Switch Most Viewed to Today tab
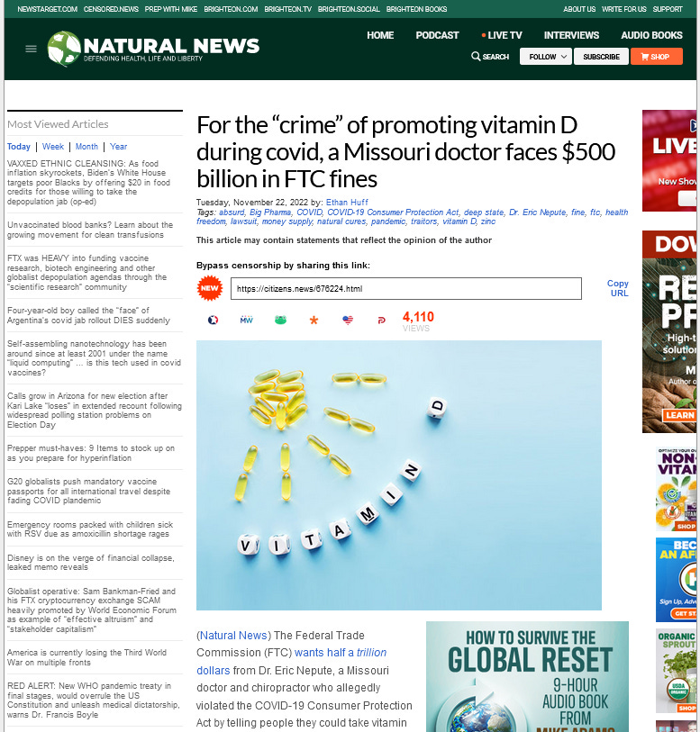 click(19, 147)
